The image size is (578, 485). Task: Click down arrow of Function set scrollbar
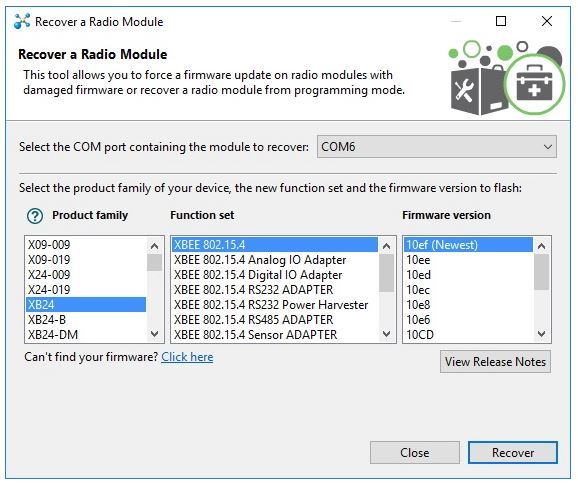386,334
